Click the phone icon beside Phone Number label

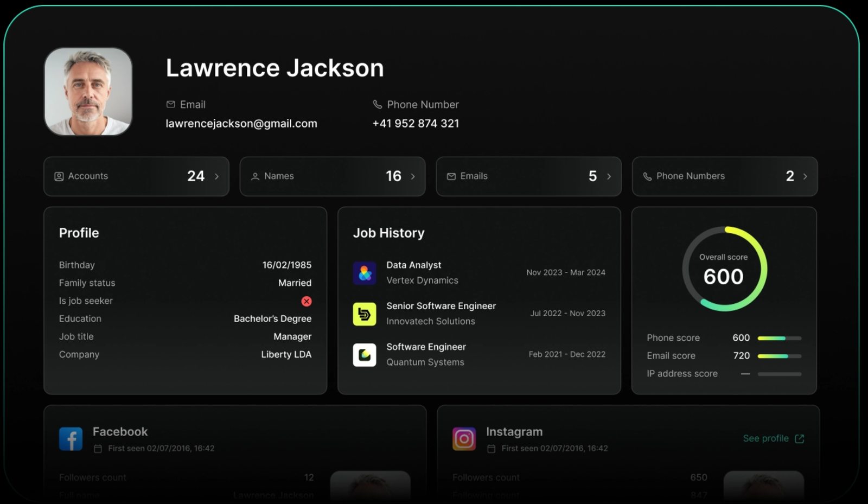point(378,104)
